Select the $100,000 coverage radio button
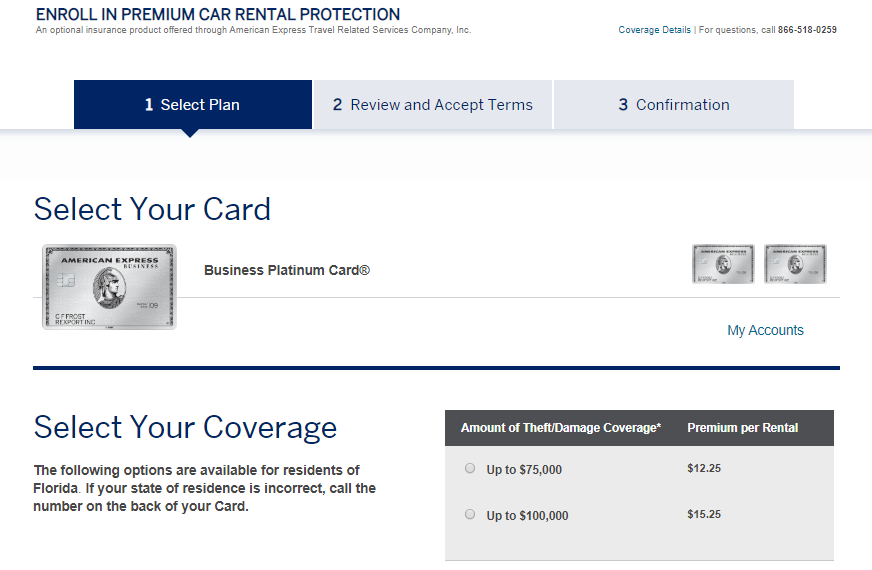Viewport: 872px width, 570px height. tap(470, 514)
